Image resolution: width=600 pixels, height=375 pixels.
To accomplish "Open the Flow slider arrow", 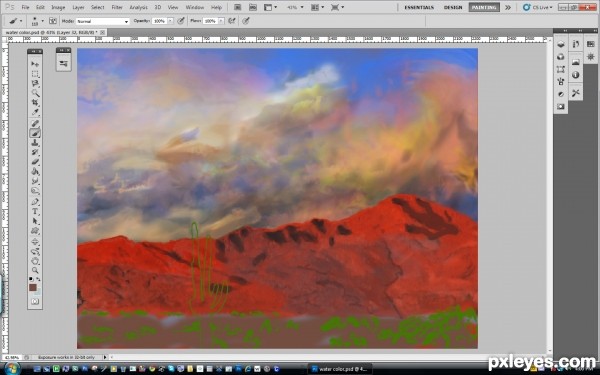I will pyautogui.click(x=221, y=21).
